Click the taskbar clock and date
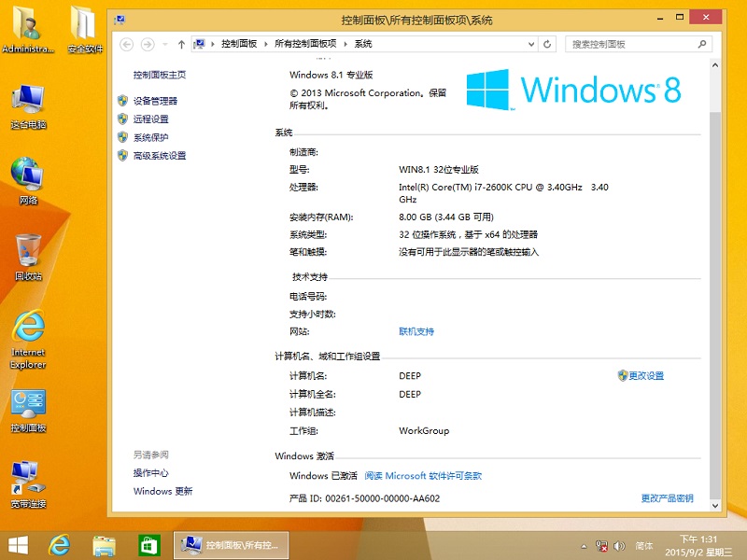The height and width of the screenshot is (560, 747). pyautogui.click(x=698, y=546)
